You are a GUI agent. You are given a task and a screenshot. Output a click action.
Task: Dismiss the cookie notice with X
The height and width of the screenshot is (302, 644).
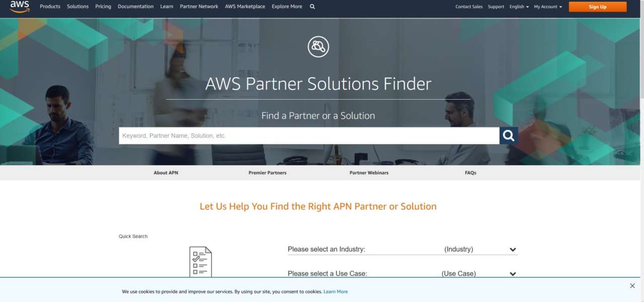click(632, 286)
